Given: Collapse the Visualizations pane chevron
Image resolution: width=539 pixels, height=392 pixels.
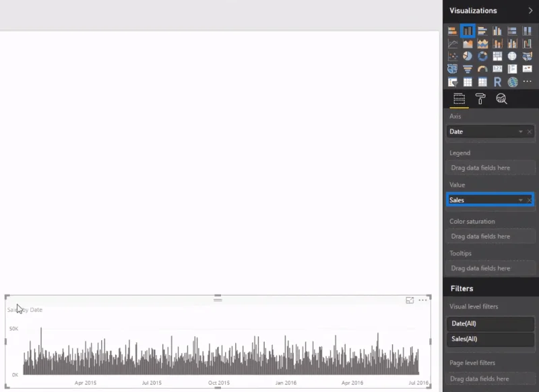Looking at the screenshot, I should point(530,11).
